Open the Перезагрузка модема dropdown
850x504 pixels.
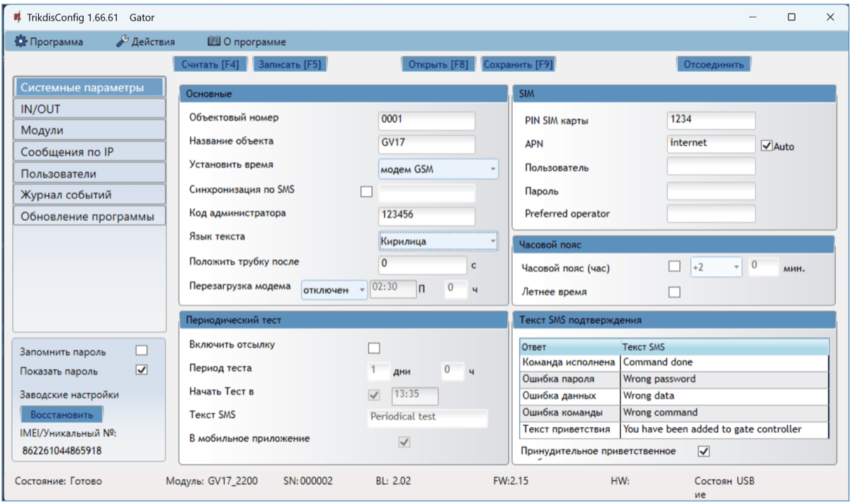coord(334,290)
